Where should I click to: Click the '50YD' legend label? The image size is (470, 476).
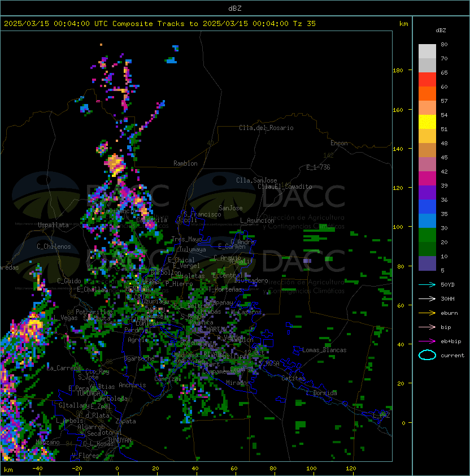[447, 285]
